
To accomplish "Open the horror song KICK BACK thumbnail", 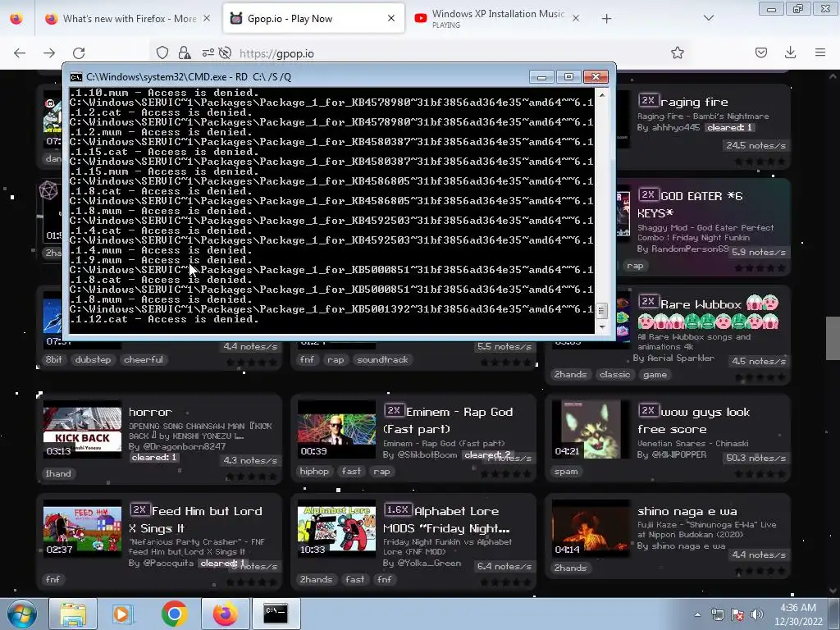I will (x=82, y=430).
